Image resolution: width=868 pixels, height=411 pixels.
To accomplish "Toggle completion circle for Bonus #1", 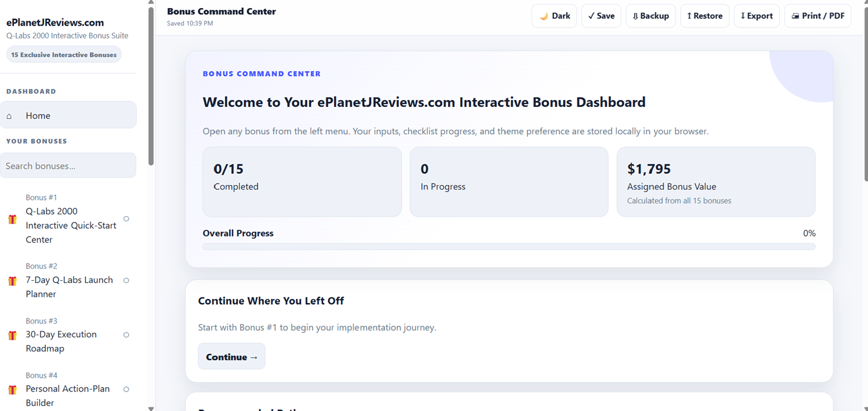I will coord(126,219).
